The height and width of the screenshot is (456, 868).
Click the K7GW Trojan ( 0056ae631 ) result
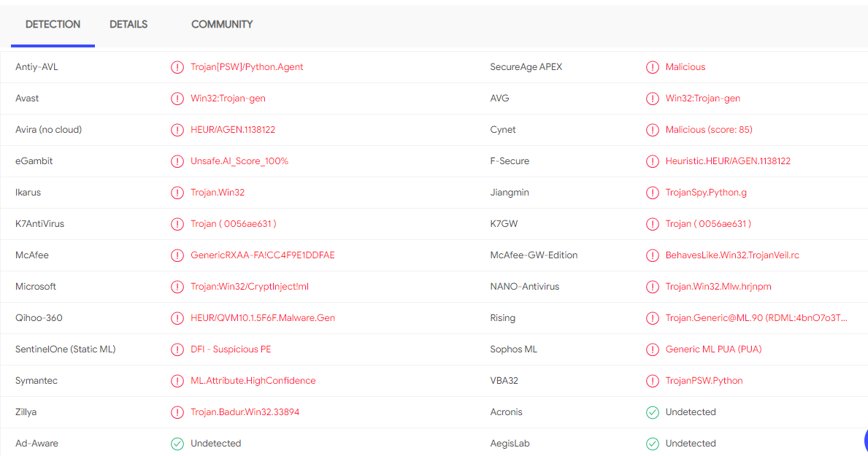[x=709, y=223]
